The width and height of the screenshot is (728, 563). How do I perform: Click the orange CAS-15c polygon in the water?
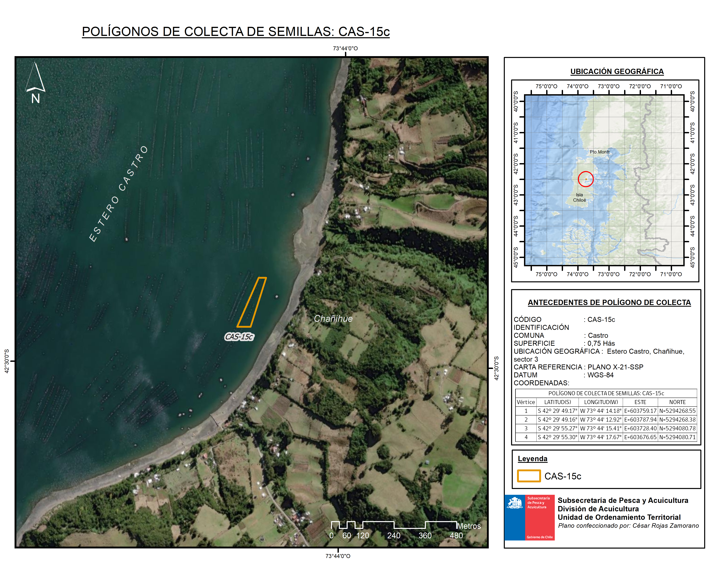coord(252,302)
